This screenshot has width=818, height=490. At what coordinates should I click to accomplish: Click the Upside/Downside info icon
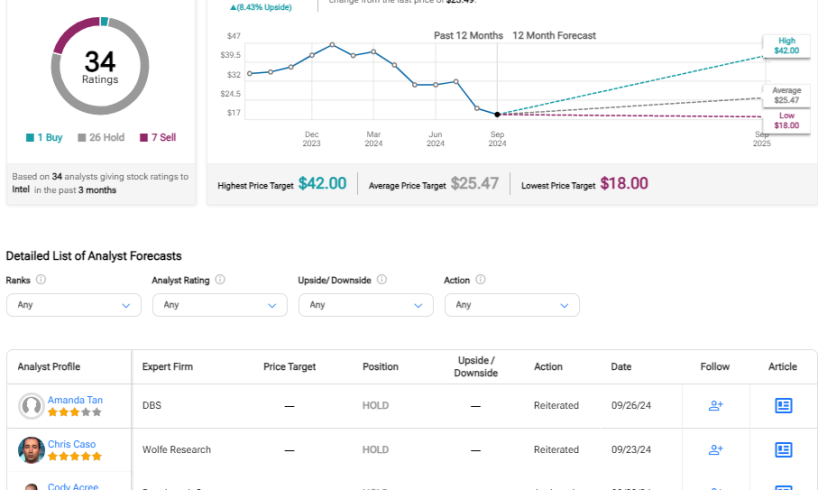click(x=381, y=281)
